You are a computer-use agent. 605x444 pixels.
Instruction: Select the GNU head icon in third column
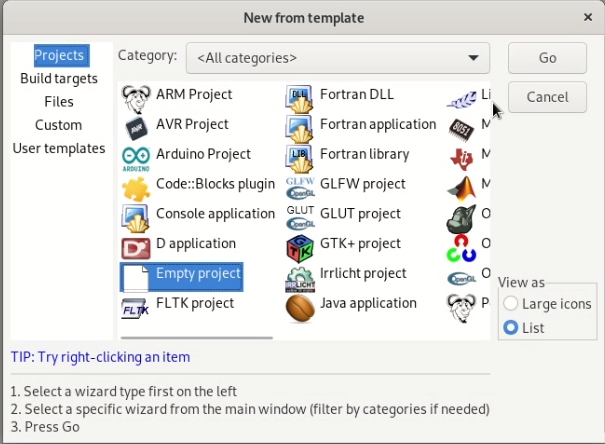(461, 308)
